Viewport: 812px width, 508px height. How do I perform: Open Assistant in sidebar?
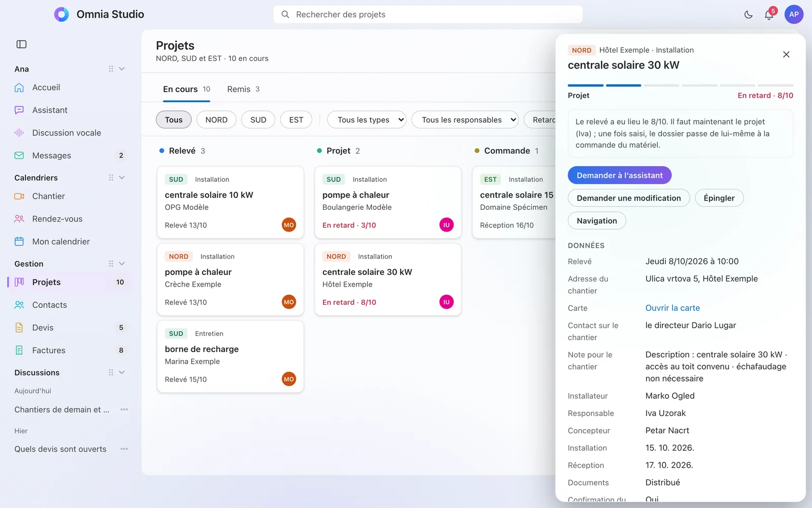[x=70, y=110]
